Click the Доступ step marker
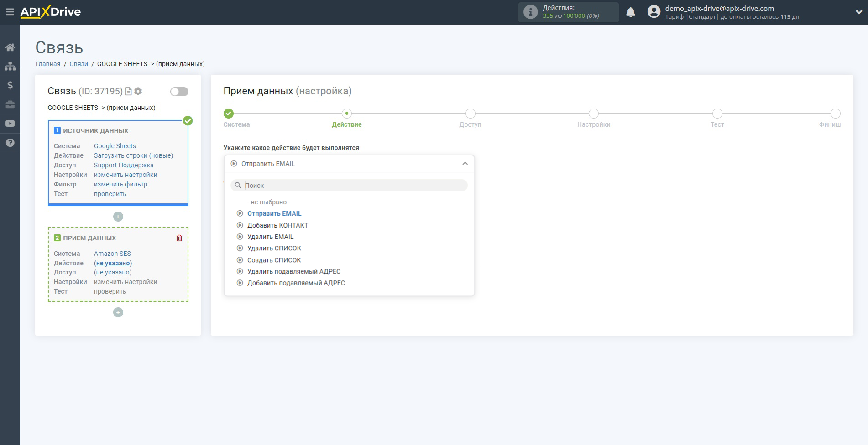This screenshot has width=868, height=445. coord(471,114)
